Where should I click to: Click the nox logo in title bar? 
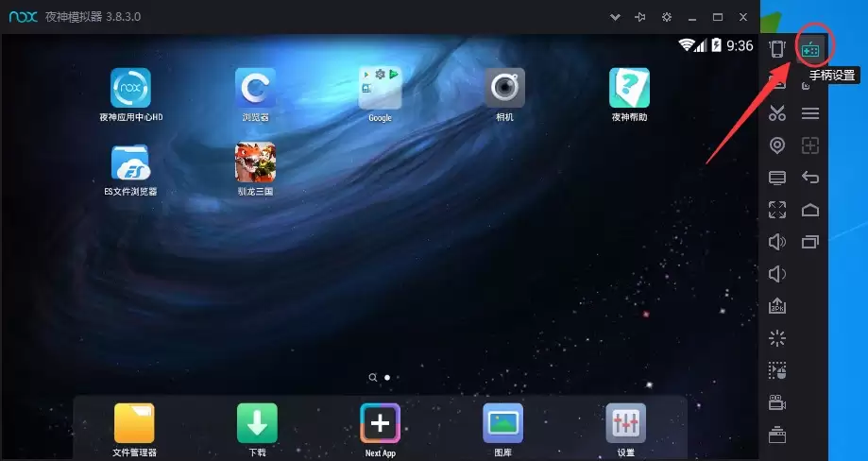24,17
